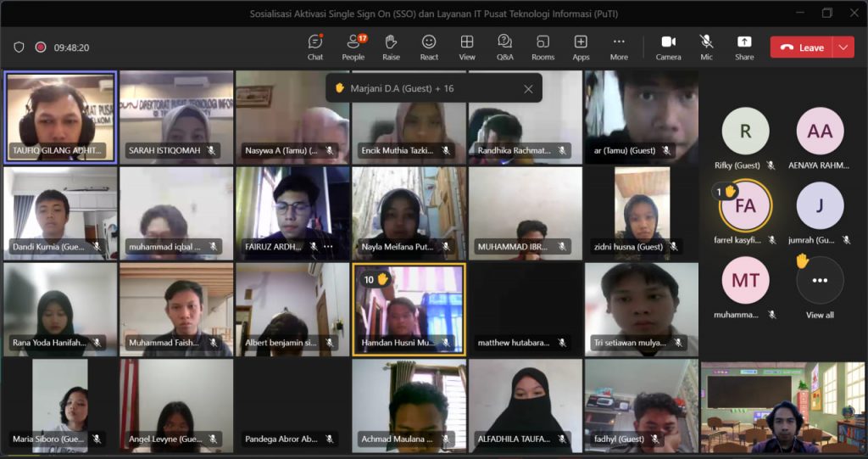Dismiss the Marjani D.A raised hand notification

(528, 88)
